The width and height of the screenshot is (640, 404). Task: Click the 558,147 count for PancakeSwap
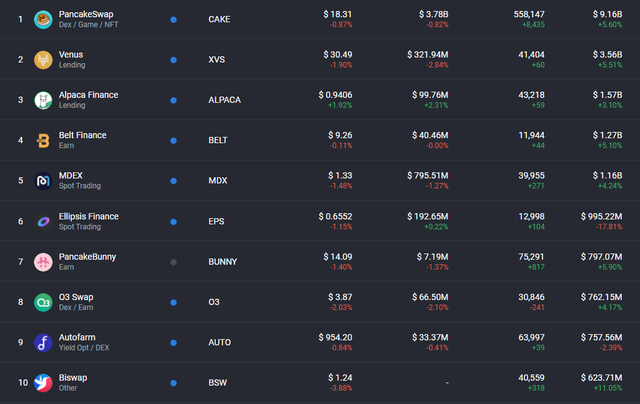pyautogui.click(x=529, y=14)
